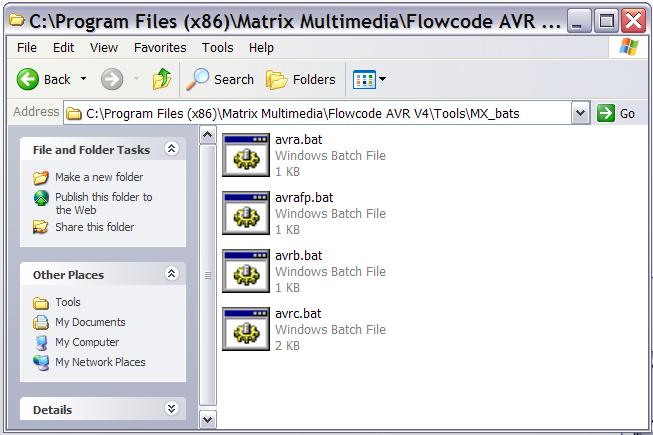Screen dimensions: 653x435
Task: Click the My Documents icon
Action: (x=41, y=322)
